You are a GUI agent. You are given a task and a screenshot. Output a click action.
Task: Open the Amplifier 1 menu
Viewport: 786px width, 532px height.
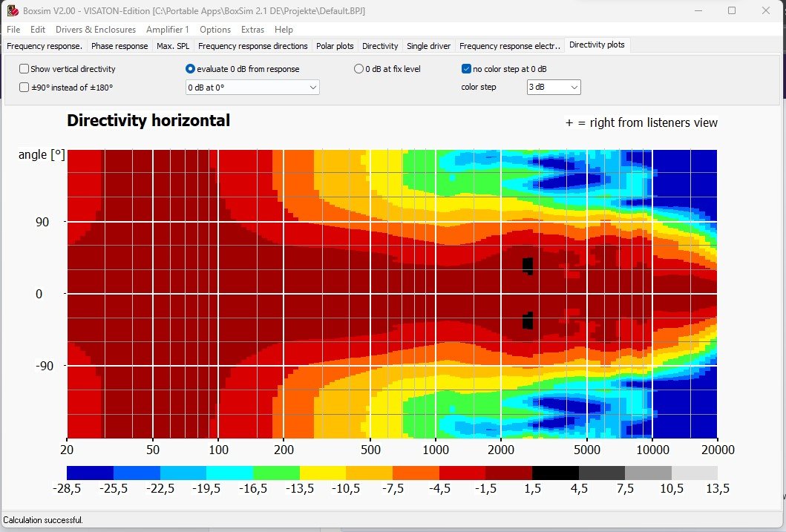[168, 30]
